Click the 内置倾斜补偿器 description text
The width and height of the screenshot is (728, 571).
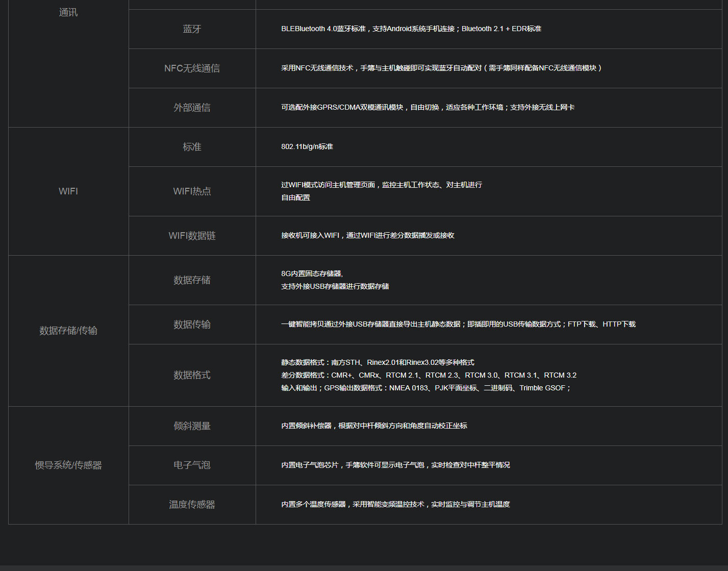tap(374, 426)
